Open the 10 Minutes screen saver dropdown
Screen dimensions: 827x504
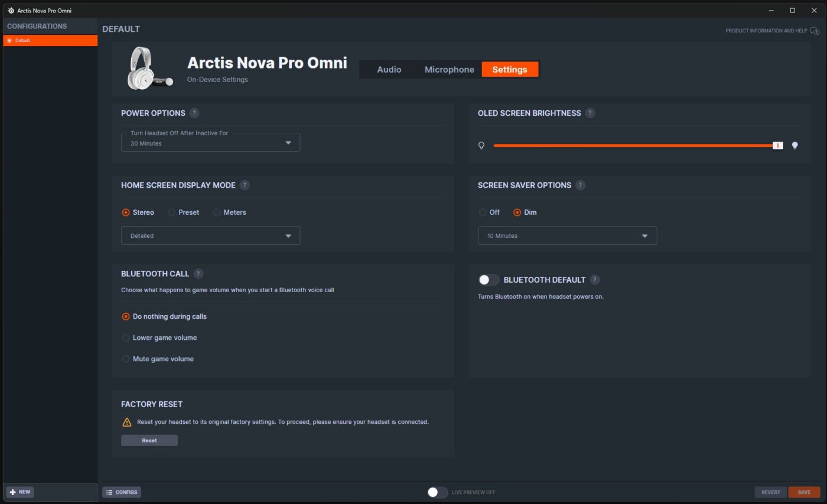[x=567, y=235]
